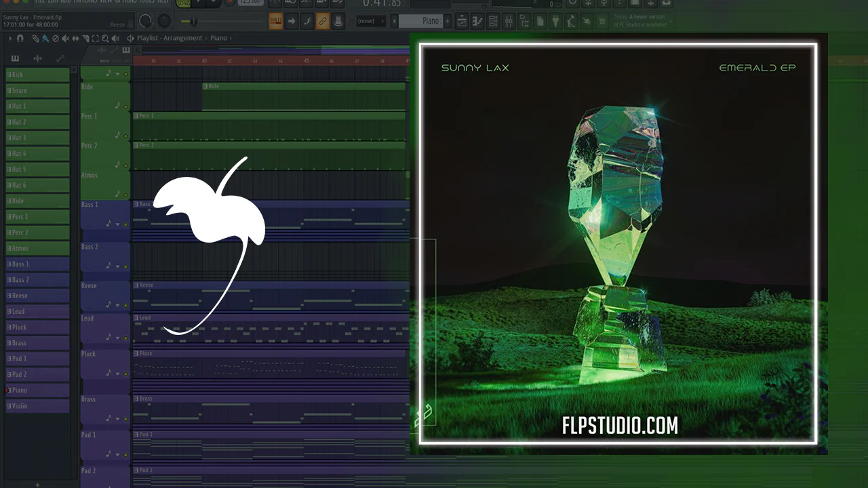
Task: Mute the Bass 1 track green dot
Action: pyautogui.click(x=125, y=224)
